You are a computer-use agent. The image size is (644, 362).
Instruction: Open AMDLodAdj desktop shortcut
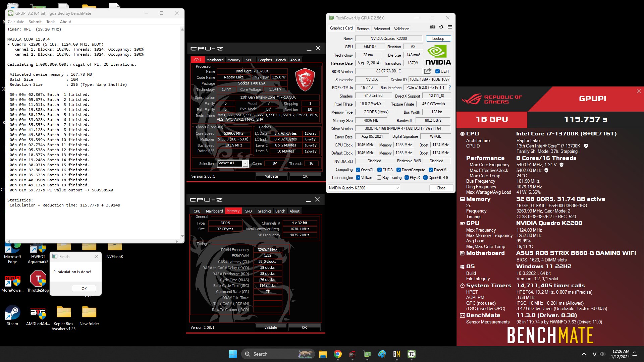click(38, 316)
